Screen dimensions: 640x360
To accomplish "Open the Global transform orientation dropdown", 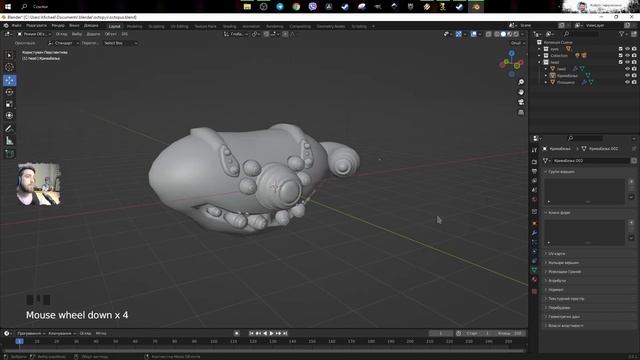I will point(236,34).
